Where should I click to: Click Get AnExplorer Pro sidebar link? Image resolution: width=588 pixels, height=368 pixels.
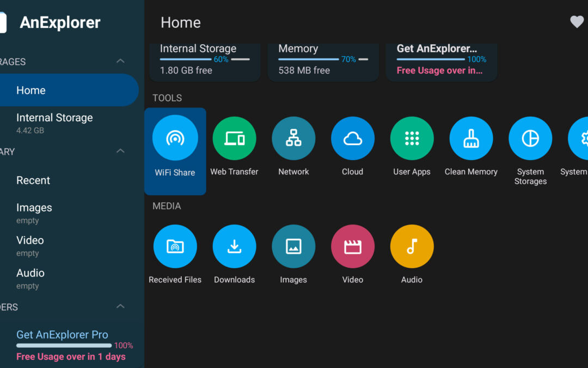tap(62, 335)
